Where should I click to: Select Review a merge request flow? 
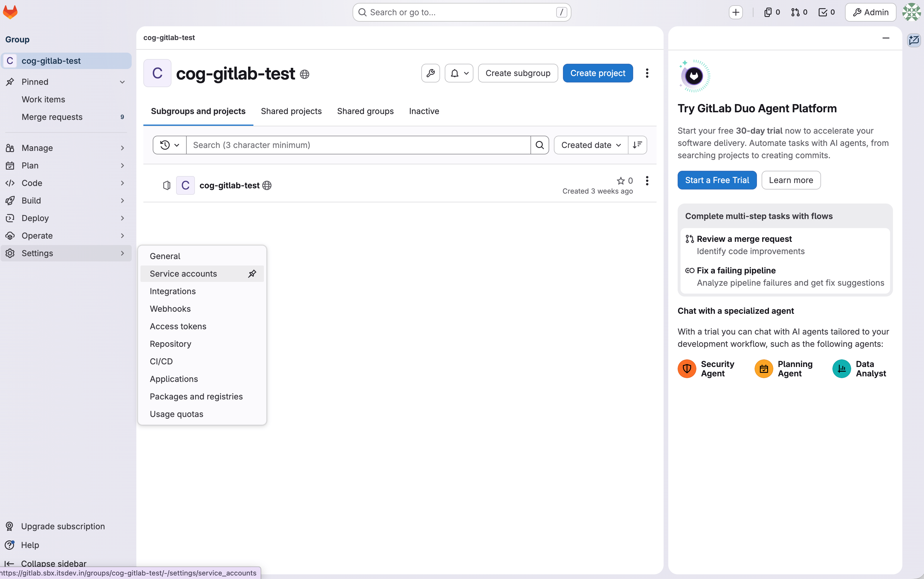tap(785, 245)
